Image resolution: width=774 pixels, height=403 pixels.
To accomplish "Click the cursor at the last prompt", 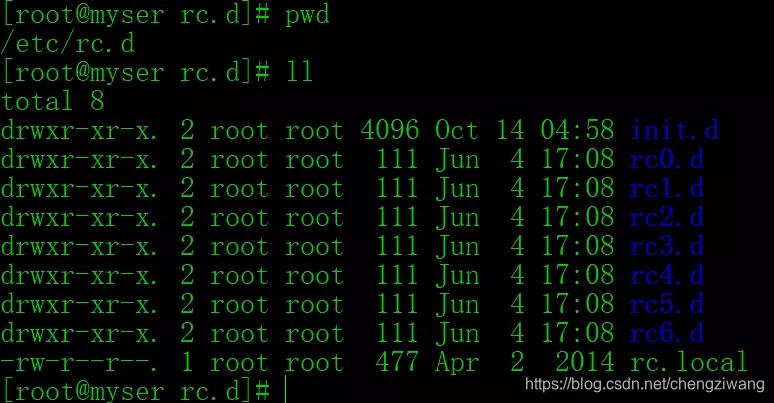I will click(x=286, y=391).
